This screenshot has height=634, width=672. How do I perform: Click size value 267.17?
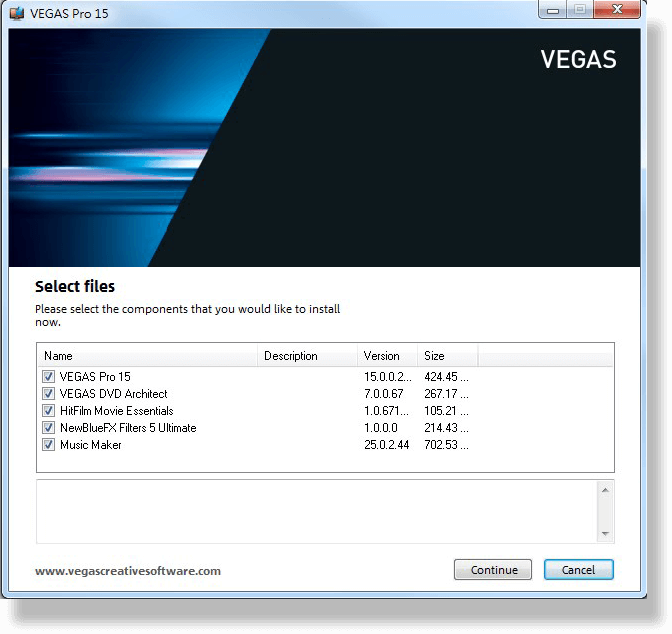pyautogui.click(x=446, y=394)
